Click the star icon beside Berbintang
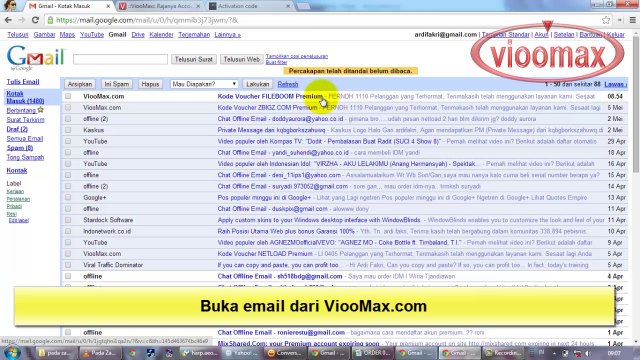The height and width of the screenshot is (360, 640). coord(40,110)
